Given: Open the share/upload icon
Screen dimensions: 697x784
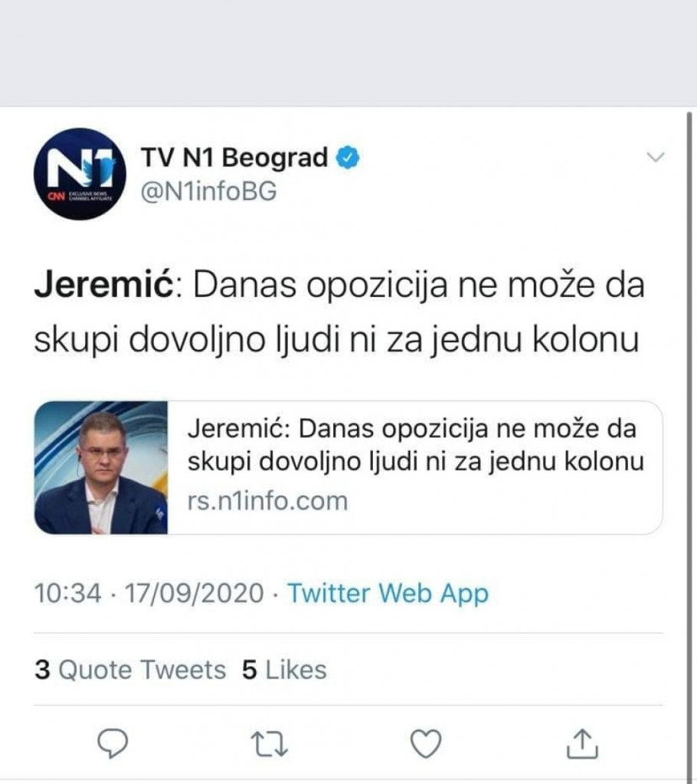Looking at the screenshot, I should pos(582,740).
